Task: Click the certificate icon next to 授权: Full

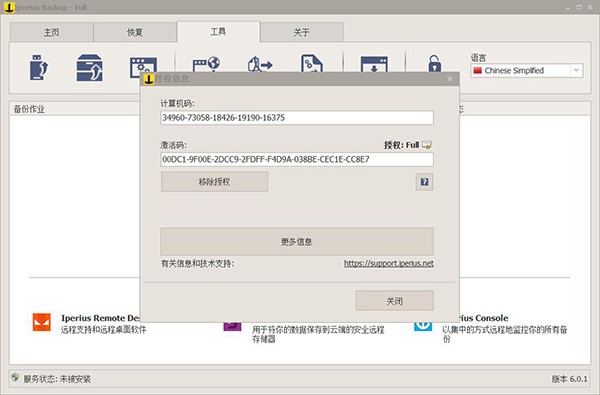Action: [427, 145]
